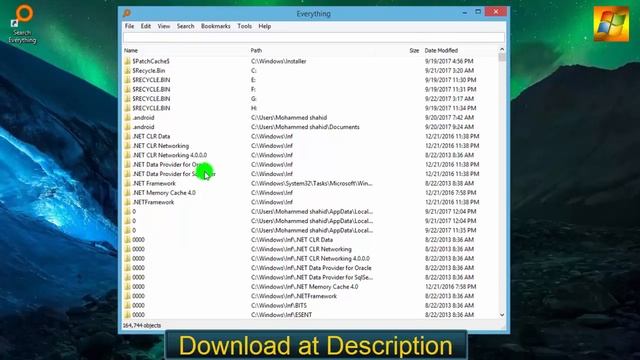Maximize the Everything window

tap(478, 12)
